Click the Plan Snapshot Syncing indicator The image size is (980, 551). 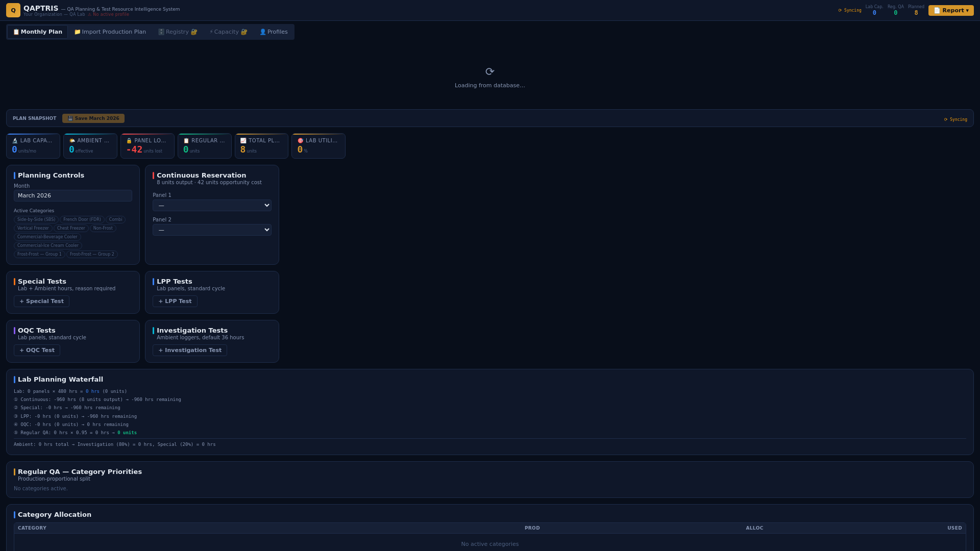(x=955, y=120)
